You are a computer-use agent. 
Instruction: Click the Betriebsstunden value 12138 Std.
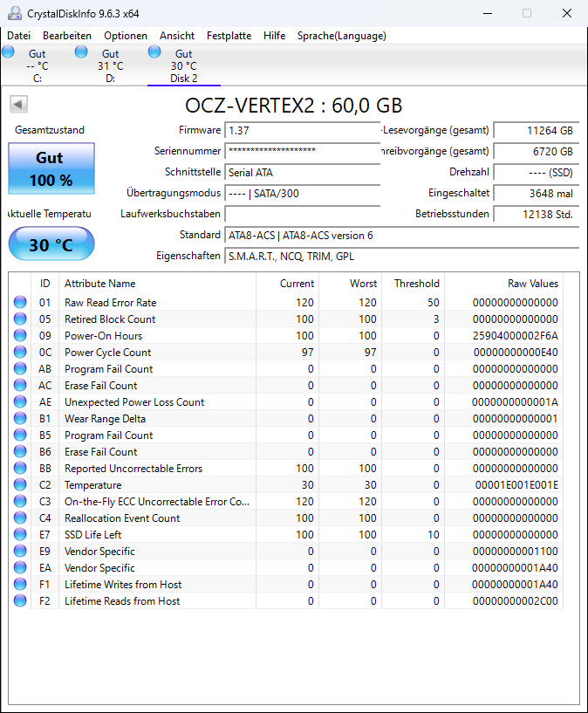point(537,214)
